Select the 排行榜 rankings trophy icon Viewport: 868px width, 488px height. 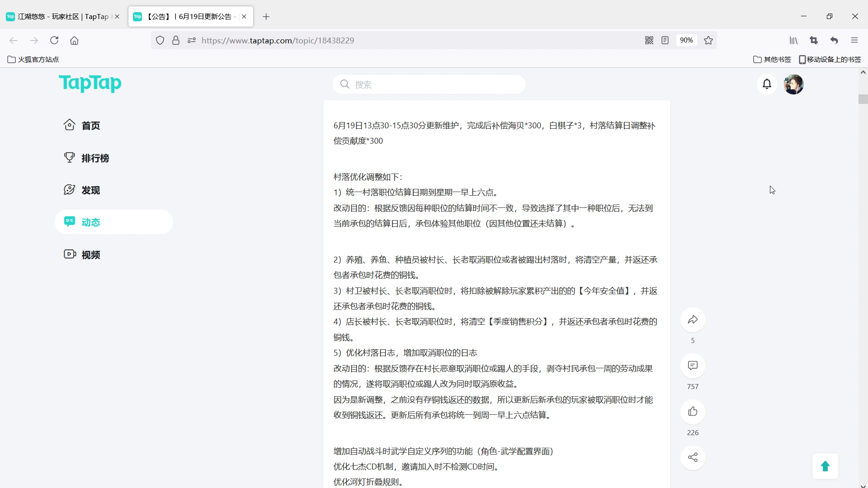point(69,157)
